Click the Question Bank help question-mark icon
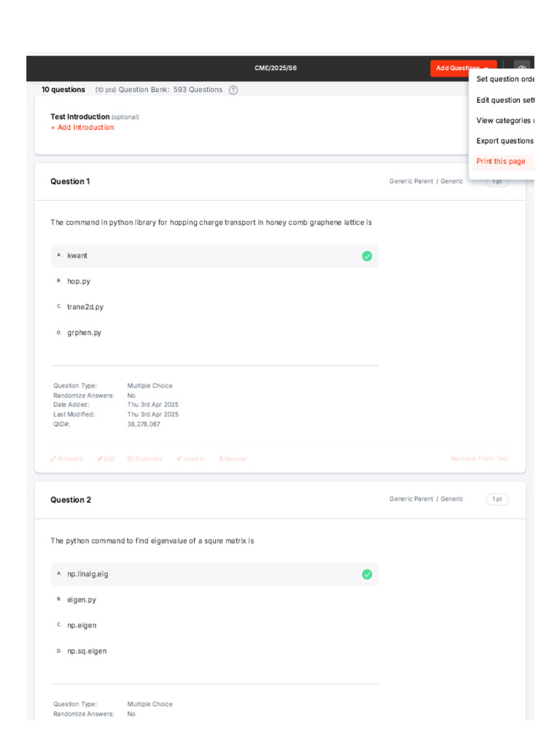The width and height of the screenshot is (560, 747). coord(233,90)
